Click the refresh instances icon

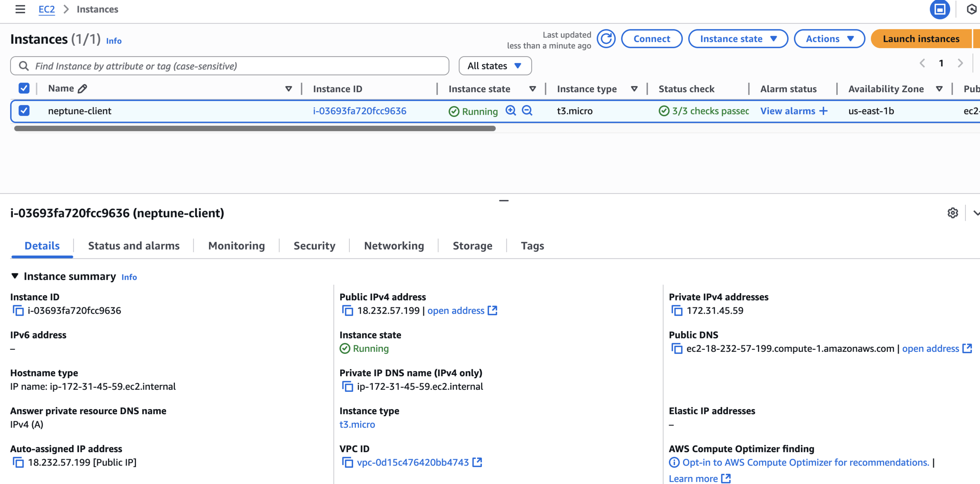[x=606, y=39]
